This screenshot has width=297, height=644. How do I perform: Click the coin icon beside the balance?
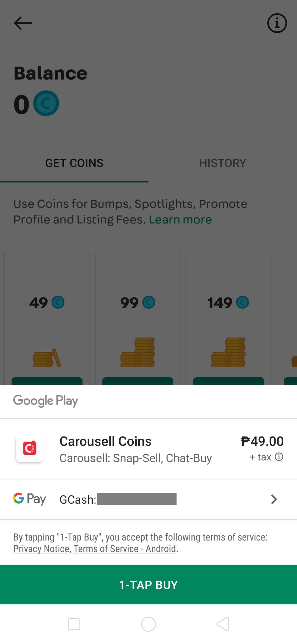[46, 103]
